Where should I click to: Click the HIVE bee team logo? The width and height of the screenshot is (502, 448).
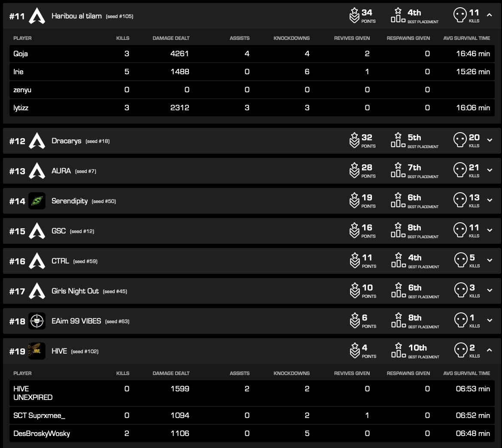point(37,351)
